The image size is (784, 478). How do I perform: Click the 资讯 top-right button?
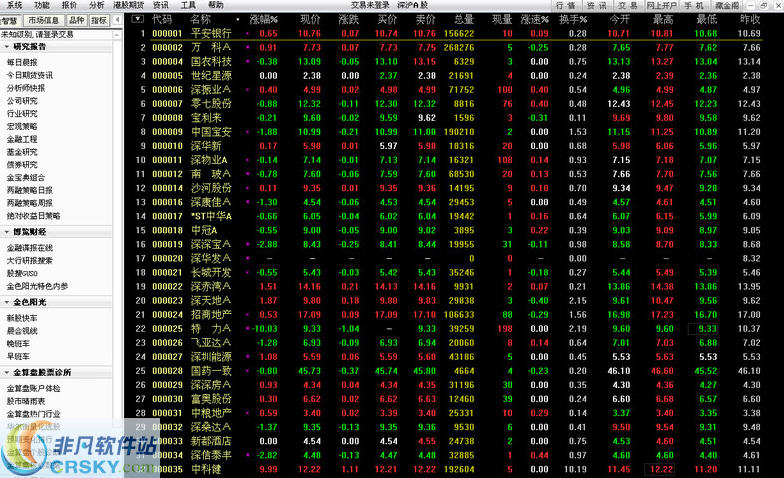click(596, 6)
